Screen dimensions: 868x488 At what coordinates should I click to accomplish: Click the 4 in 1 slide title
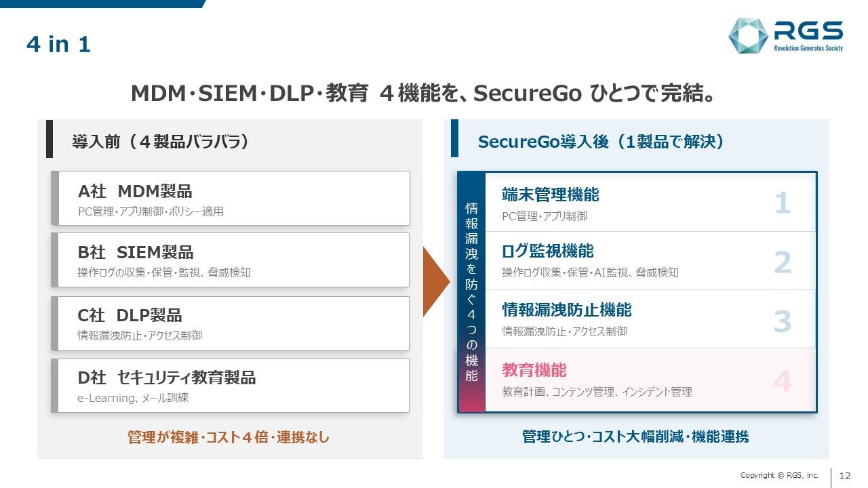coord(58,45)
